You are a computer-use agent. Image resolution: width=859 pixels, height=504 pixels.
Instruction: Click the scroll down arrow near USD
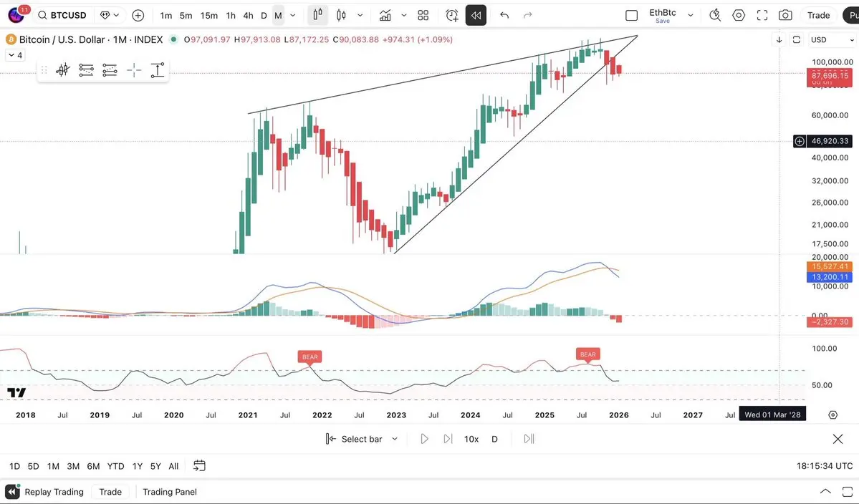tap(779, 39)
